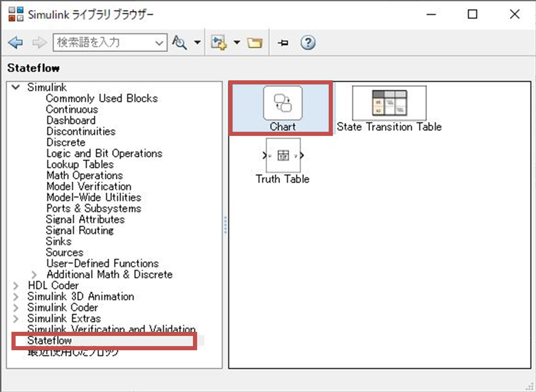Viewport: 536px width, 392px height.
Task: Select the Simulink 3D Animation library
Action: coord(81,296)
